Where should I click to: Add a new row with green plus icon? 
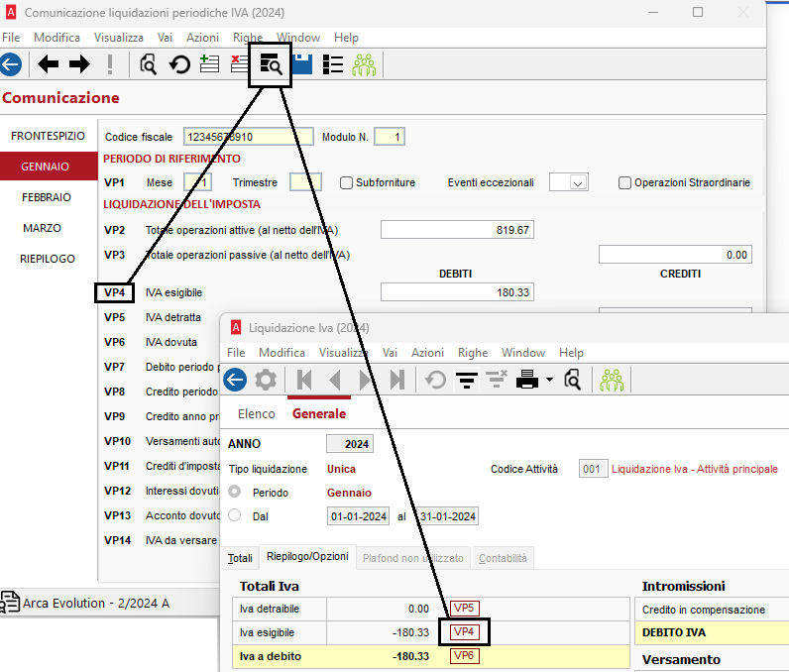209,64
